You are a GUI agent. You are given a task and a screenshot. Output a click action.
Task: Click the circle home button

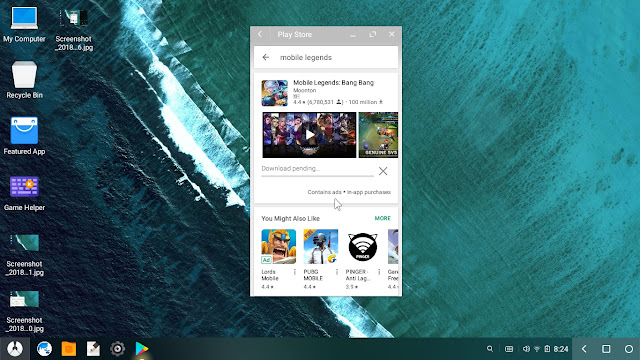(629, 349)
